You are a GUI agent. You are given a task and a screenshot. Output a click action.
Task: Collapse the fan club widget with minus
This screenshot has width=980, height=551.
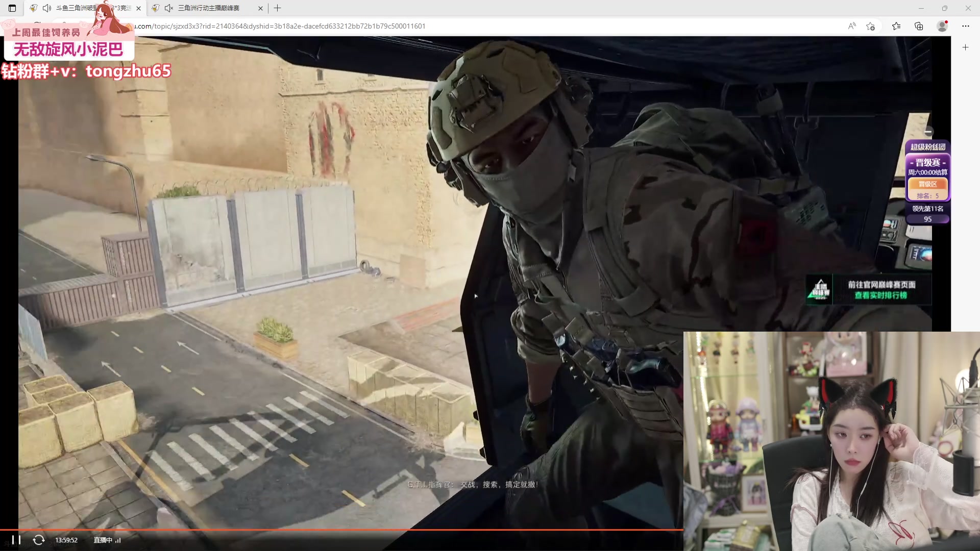coord(928,132)
